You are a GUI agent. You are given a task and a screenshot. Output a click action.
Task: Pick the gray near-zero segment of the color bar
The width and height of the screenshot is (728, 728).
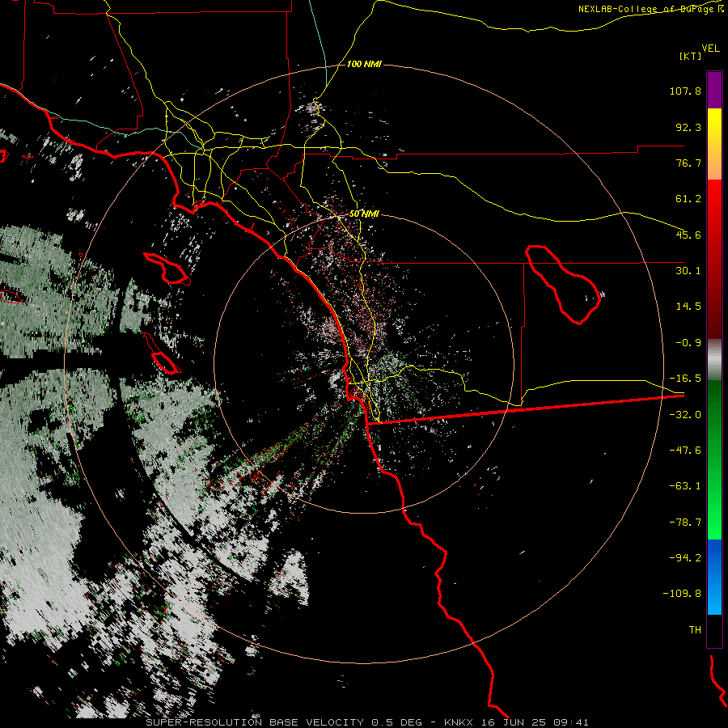714,360
